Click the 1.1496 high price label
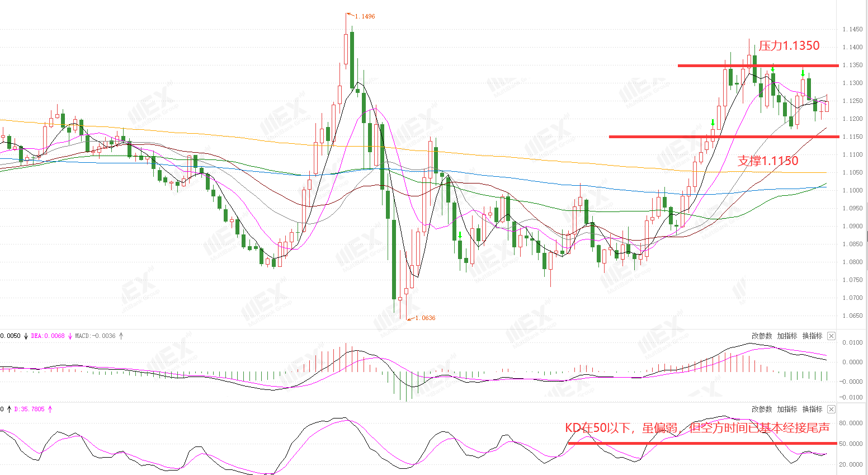The width and height of the screenshot is (868, 475). (x=365, y=16)
